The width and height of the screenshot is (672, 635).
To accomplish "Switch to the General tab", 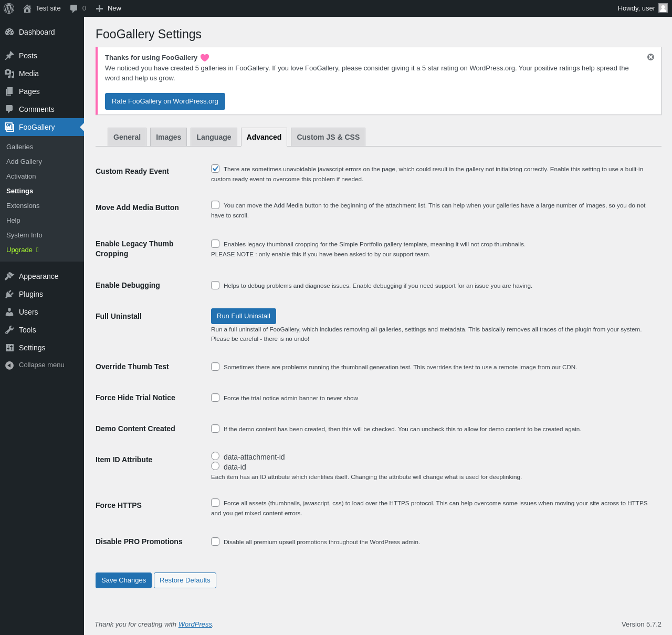I will (x=127, y=137).
